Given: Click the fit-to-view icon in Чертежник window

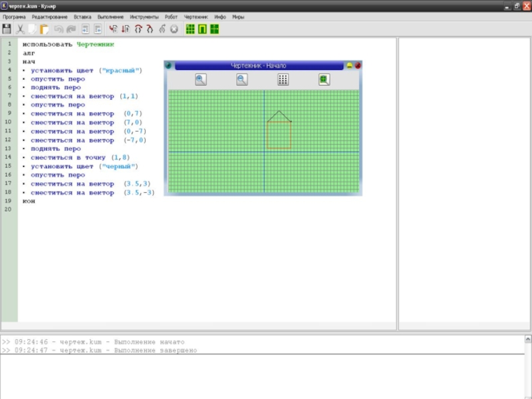Looking at the screenshot, I should pyautogui.click(x=324, y=80).
